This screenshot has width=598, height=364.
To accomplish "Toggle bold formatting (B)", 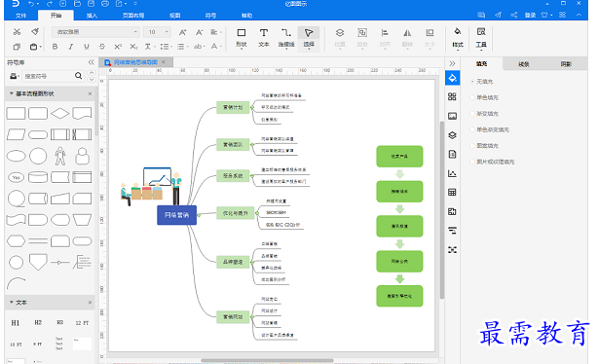I will pyautogui.click(x=55, y=47).
